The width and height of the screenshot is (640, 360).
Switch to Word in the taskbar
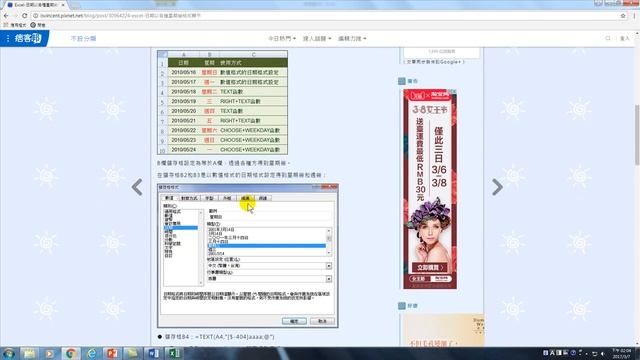154,353
